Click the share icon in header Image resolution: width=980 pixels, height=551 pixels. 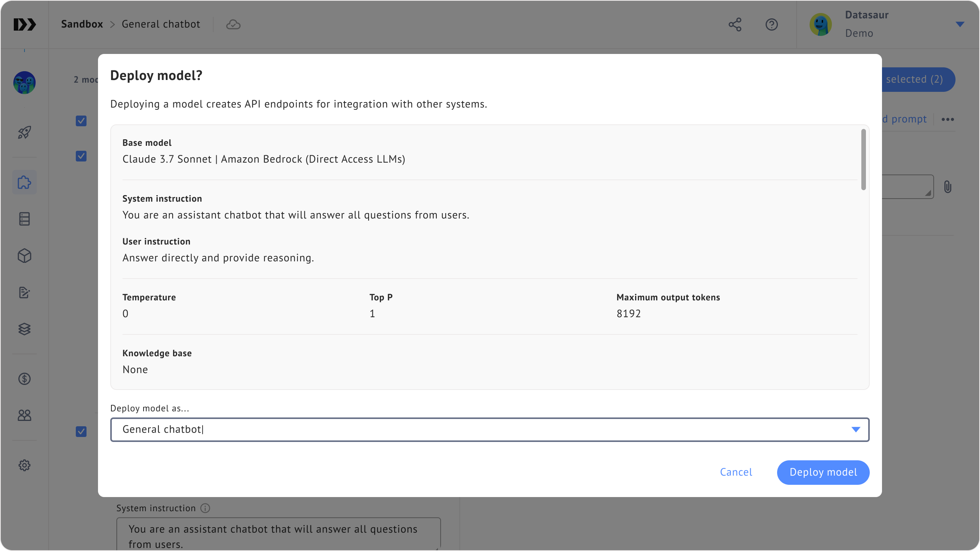coord(735,24)
